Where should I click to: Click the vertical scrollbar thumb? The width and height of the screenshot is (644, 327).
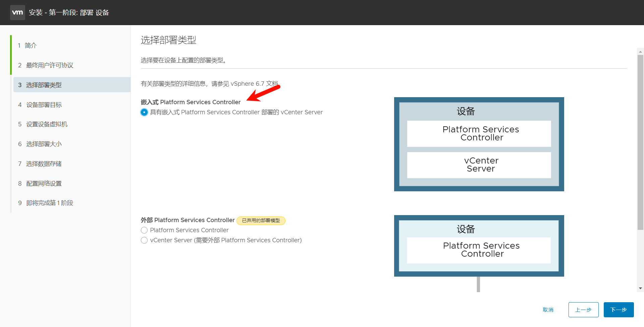pyautogui.click(x=640, y=142)
